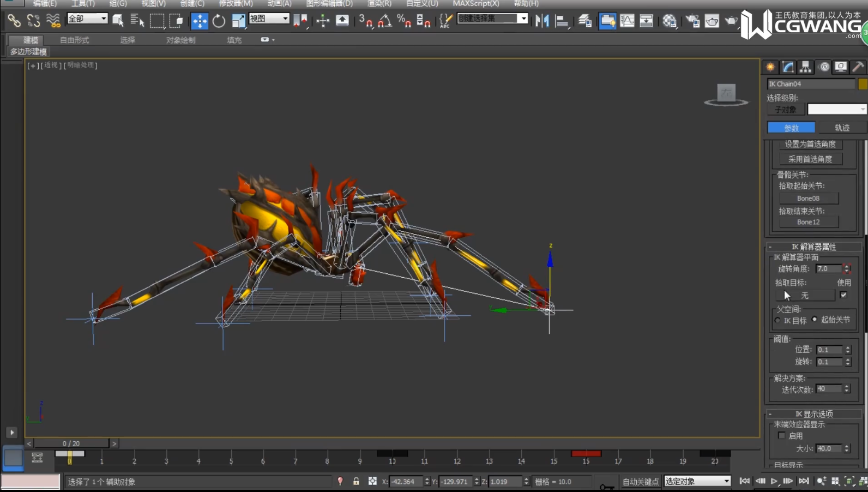Switch to Utilities hammer panel
Viewport: 868px width, 492px height.
point(858,67)
